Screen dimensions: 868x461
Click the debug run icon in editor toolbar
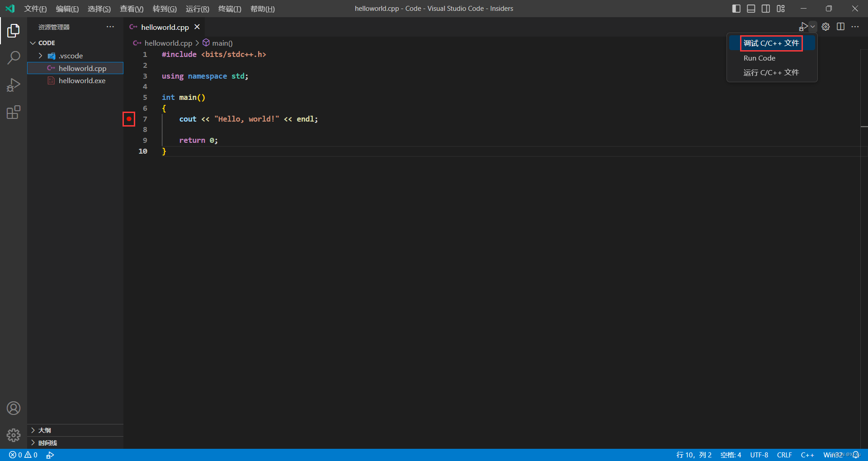[803, 27]
